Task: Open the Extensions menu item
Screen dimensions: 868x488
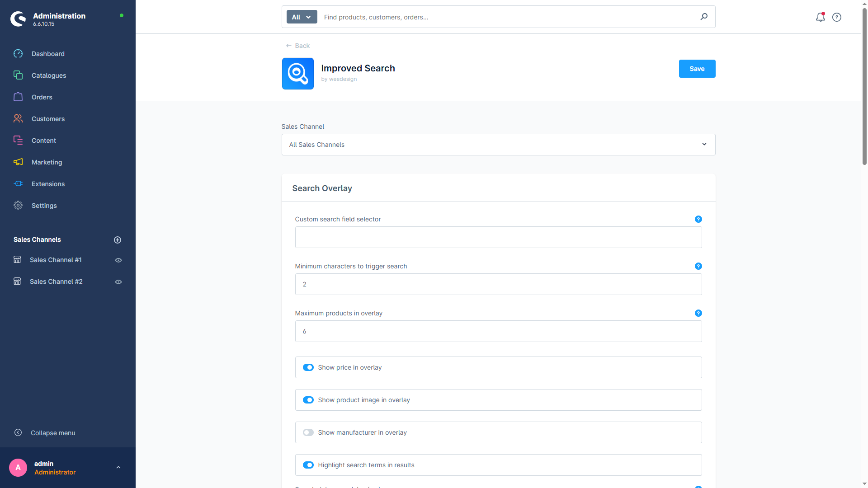Action: tap(48, 184)
